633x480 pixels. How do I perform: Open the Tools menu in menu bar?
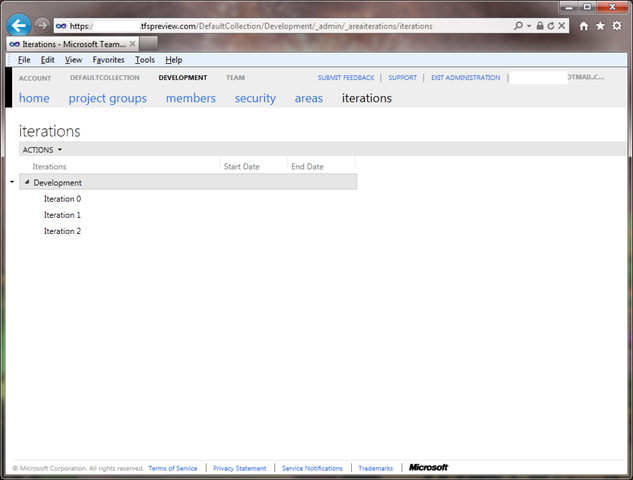pos(145,60)
